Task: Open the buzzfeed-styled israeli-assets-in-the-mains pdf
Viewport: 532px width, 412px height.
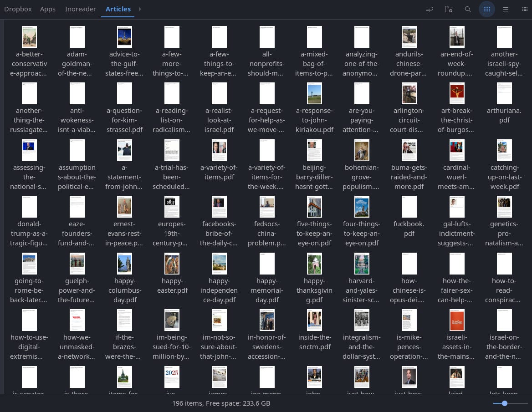Action: 457,320
